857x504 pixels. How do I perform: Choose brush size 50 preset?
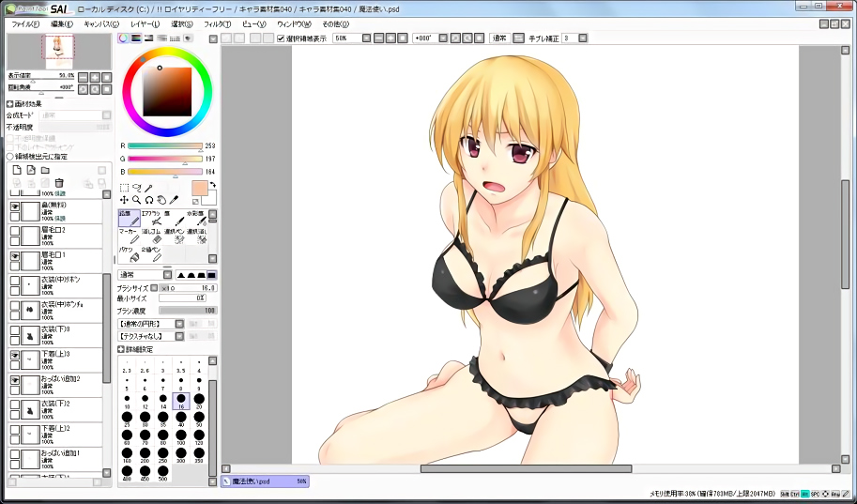coord(199,420)
